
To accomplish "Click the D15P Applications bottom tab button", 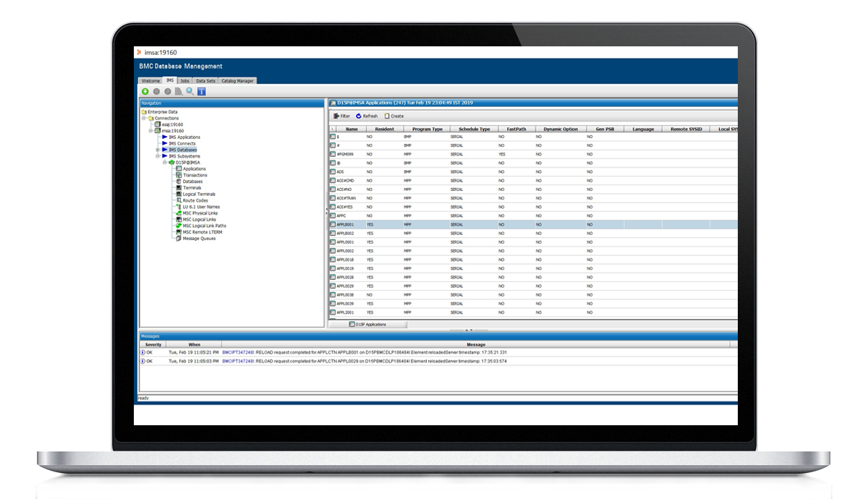I will pos(367,325).
